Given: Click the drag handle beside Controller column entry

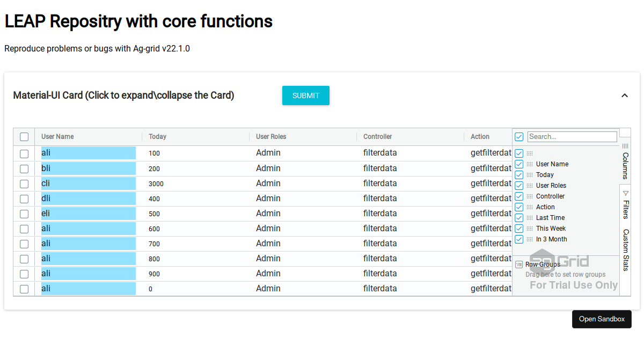Looking at the screenshot, I should point(529,196).
